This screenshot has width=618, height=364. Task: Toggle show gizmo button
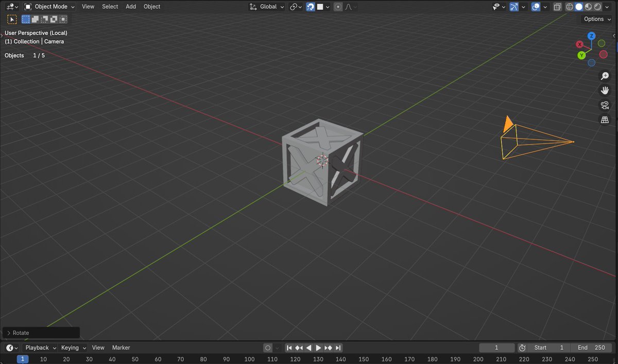[514, 7]
